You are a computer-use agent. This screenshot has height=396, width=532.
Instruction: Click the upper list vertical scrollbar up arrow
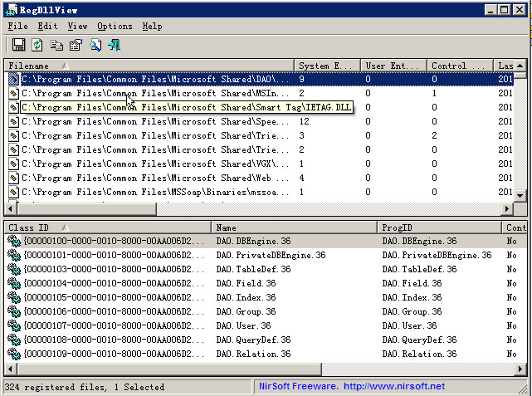520,66
